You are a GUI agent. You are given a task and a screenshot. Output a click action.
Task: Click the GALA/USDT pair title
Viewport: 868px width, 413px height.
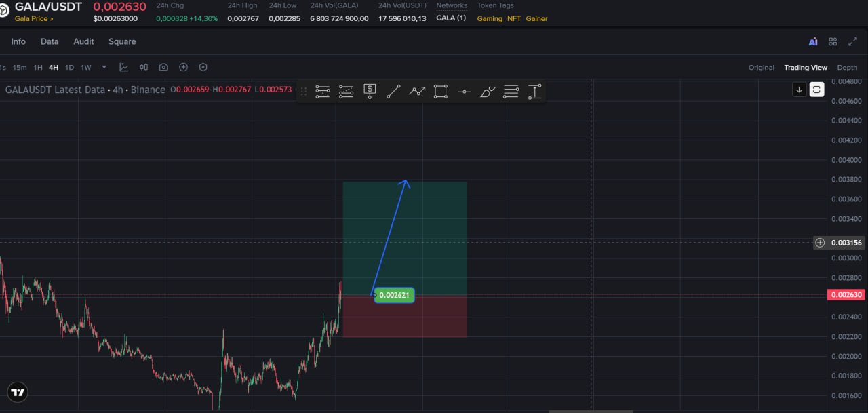pyautogui.click(x=48, y=7)
